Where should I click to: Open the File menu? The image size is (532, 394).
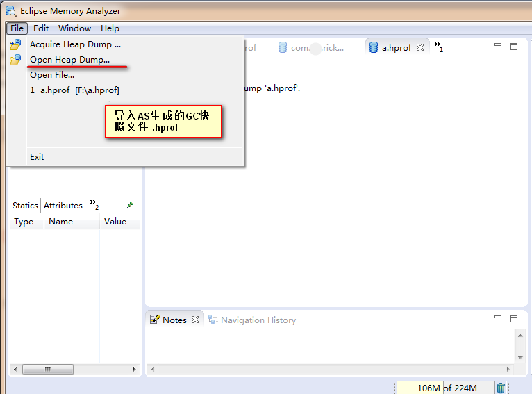point(17,28)
